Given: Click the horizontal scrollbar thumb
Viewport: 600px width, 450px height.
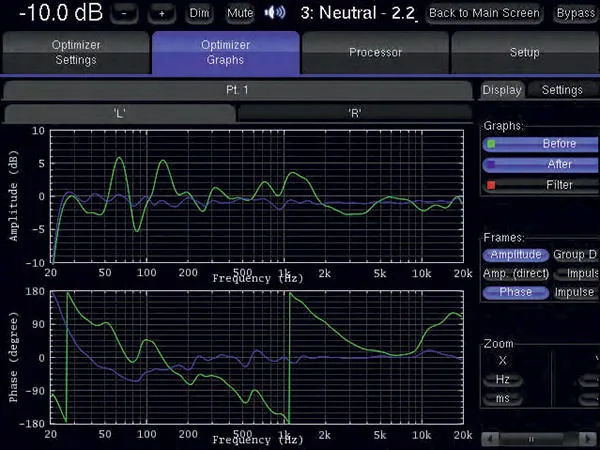Looking at the screenshot, I should pyautogui.click(x=531, y=439).
